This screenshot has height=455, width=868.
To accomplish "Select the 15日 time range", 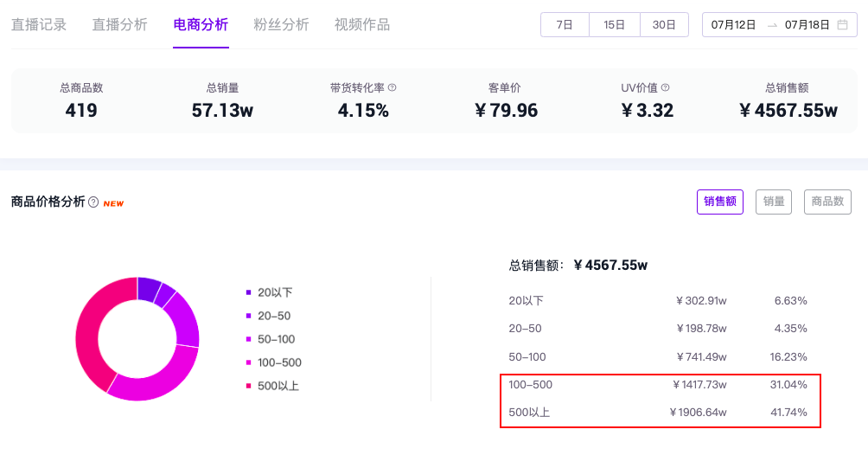I will coord(615,25).
